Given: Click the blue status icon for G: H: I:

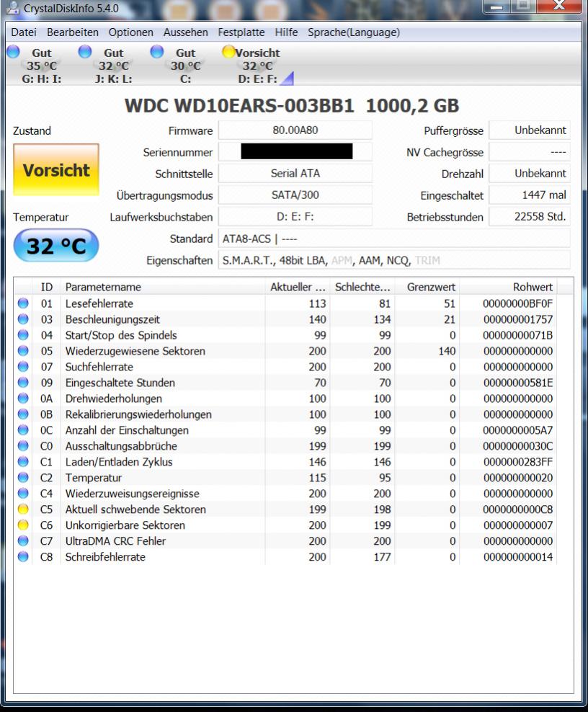Looking at the screenshot, I should pyautogui.click(x=14, y=52).
